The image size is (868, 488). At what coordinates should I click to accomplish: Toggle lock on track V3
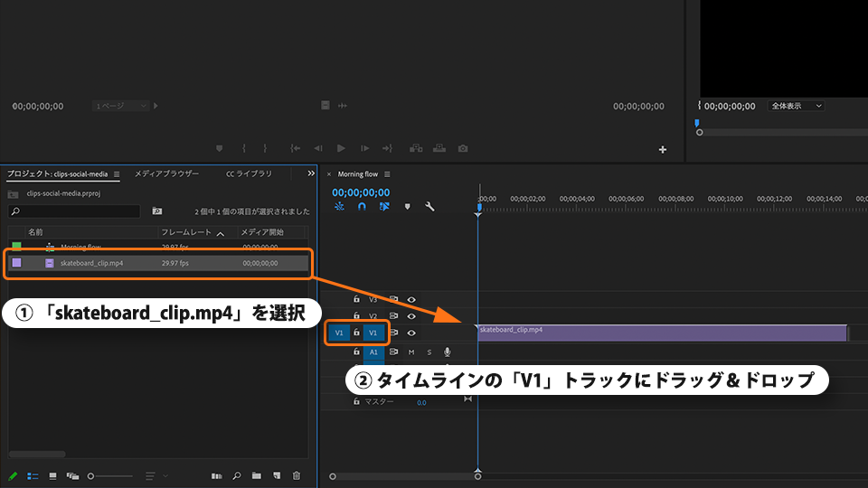(356, 299)
